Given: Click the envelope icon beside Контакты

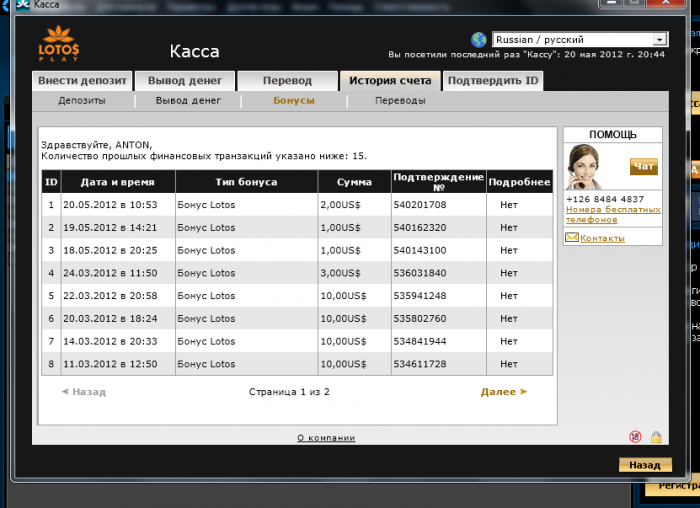Looking at the screenshot, I should click(572, 237).
